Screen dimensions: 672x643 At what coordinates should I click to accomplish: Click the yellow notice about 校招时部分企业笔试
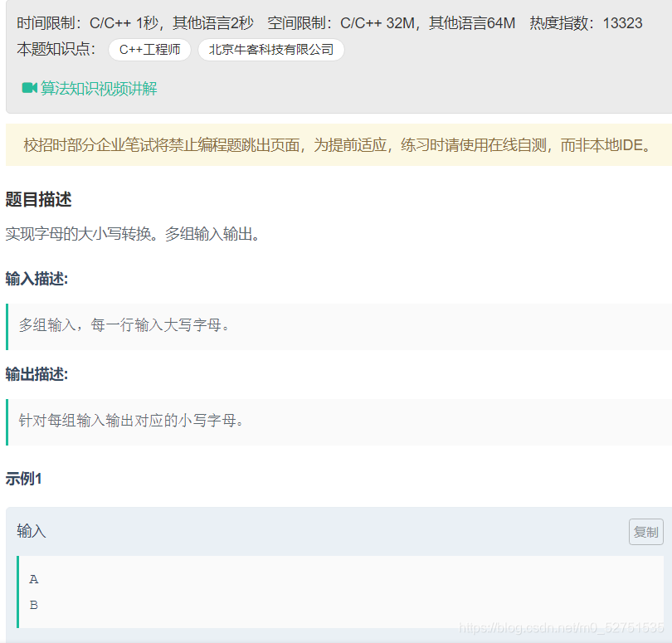point(338,145)
